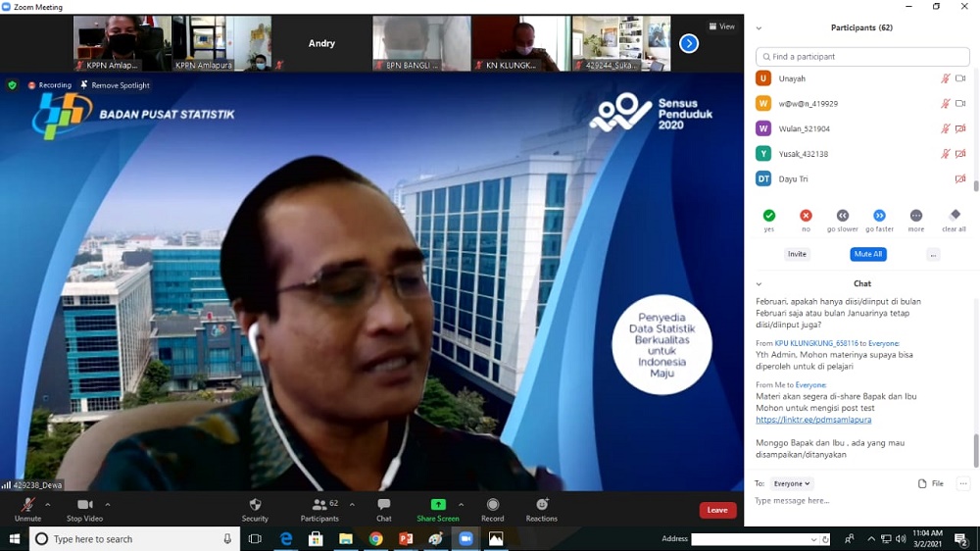The width and height of the screenshot is (980, 551).
Task: Open Google Chrome from taskbar
Action: [375, 538]
